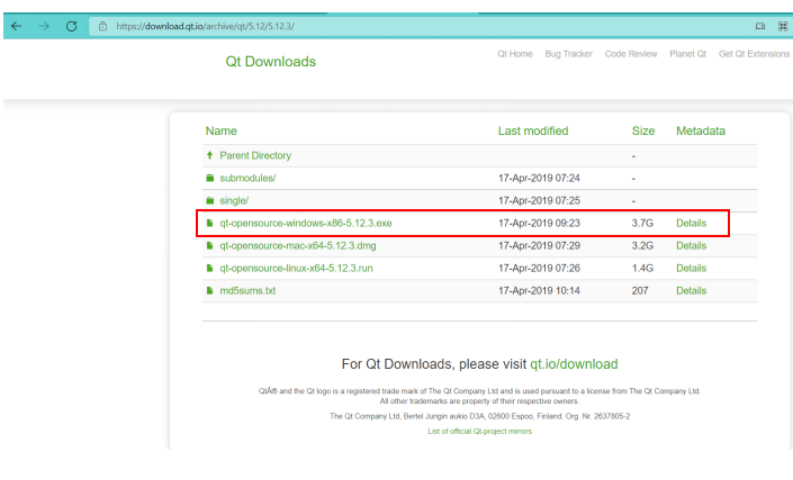The image size is (793, 480).
Task: Open Details for the mac-x64 dmg row
Action: (x=691, y=246)
